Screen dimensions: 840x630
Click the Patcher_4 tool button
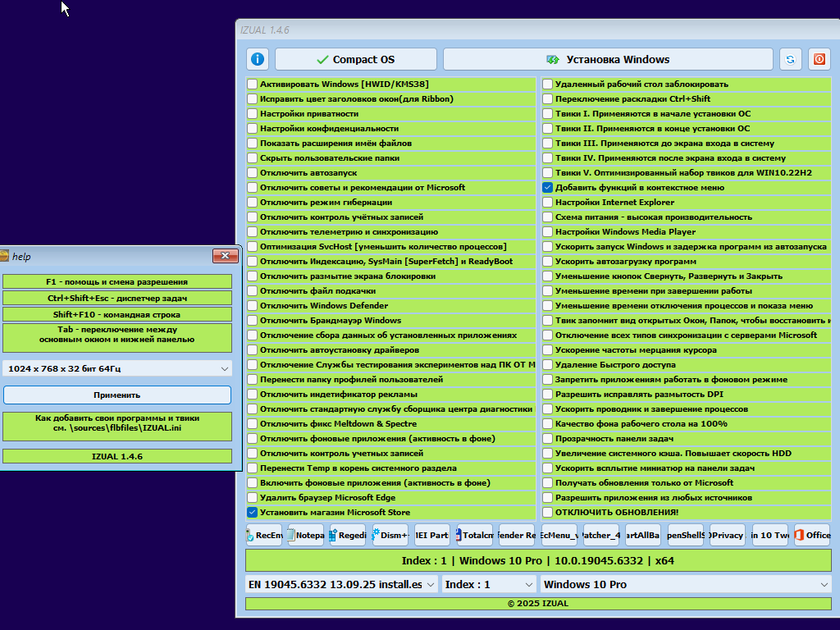[x=601, y=535]
